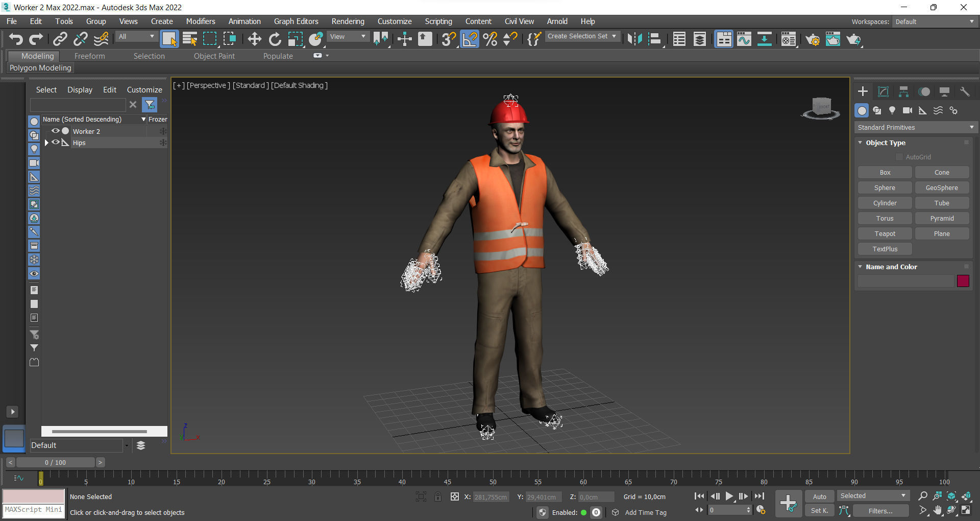This screenshot has width=980, height=521.
Task: Click the Mirror tool icon
Action: (634, 39)
